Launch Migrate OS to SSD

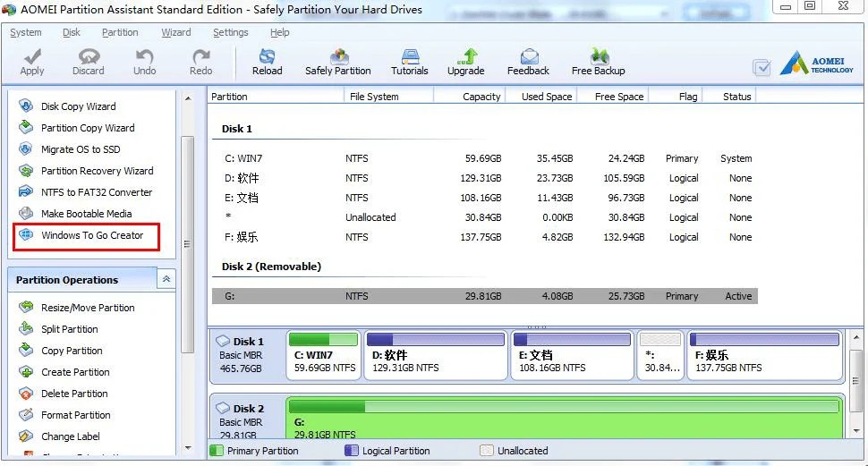tap(81, 149)
